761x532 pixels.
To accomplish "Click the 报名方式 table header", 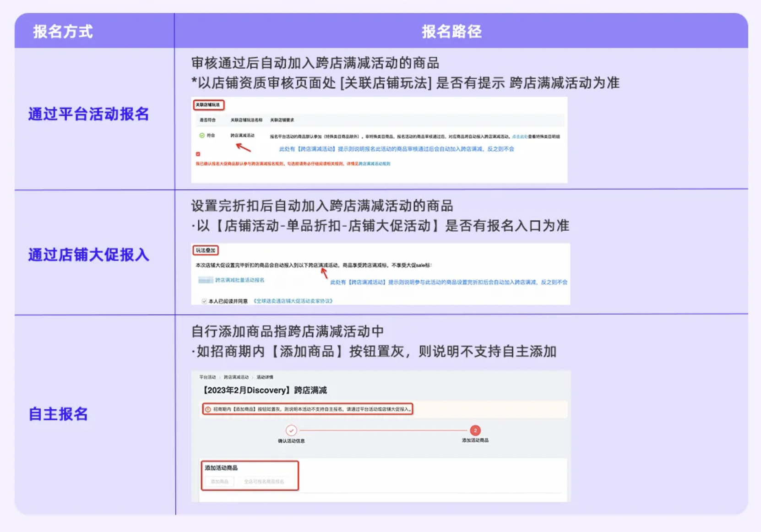I will [63, 32].
